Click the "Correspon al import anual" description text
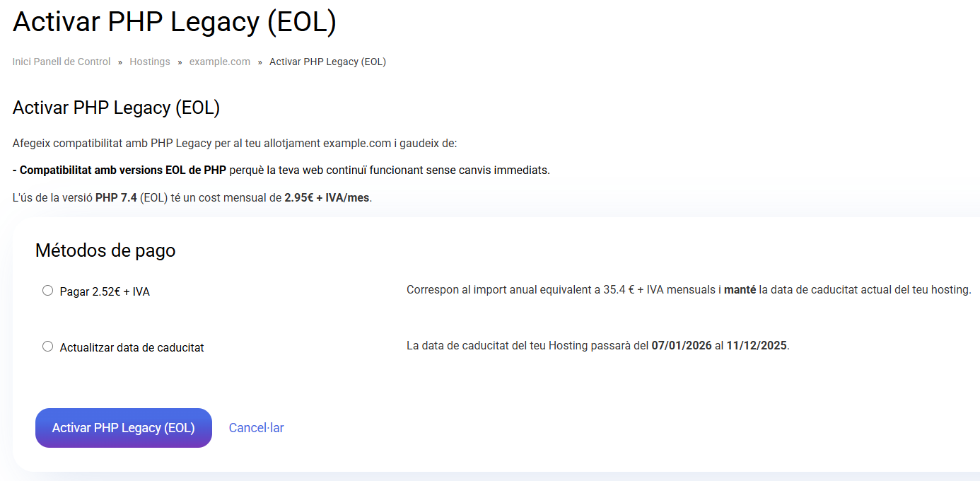Screen dimensions: 980x481 [x=688, y=290]
